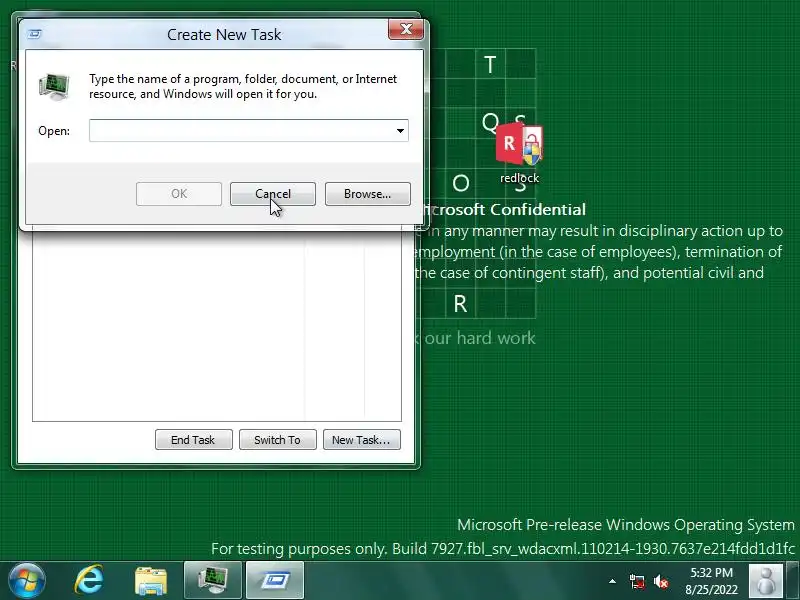Image resolution: width=800 pixels, height=600 pixels.
Task: Select the Create New Task taskbar button
Action: pos(275,580)
